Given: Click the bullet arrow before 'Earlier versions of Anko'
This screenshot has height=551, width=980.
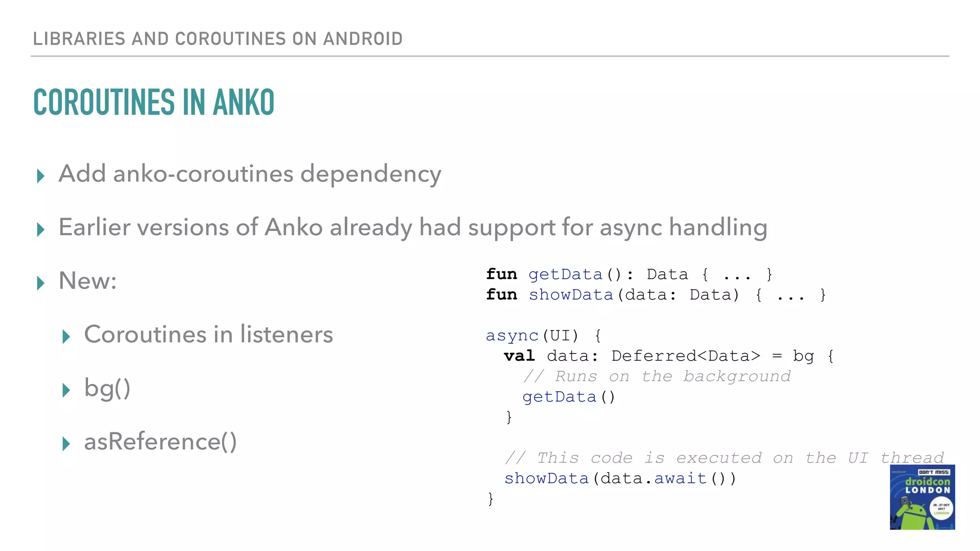Looking at the screenshot, I should click(x=41, y=230).
